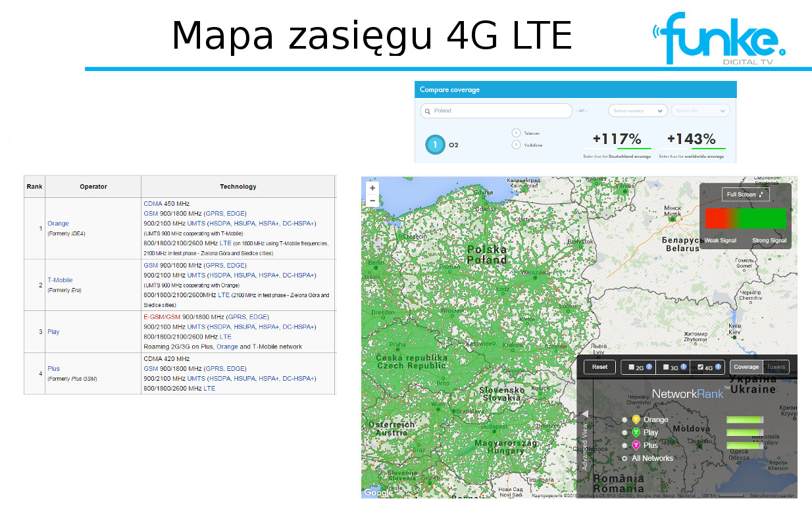The height and width of the screenshot is (505, 812).
Task: Click the 4G info icon
Action: (718, 367)
